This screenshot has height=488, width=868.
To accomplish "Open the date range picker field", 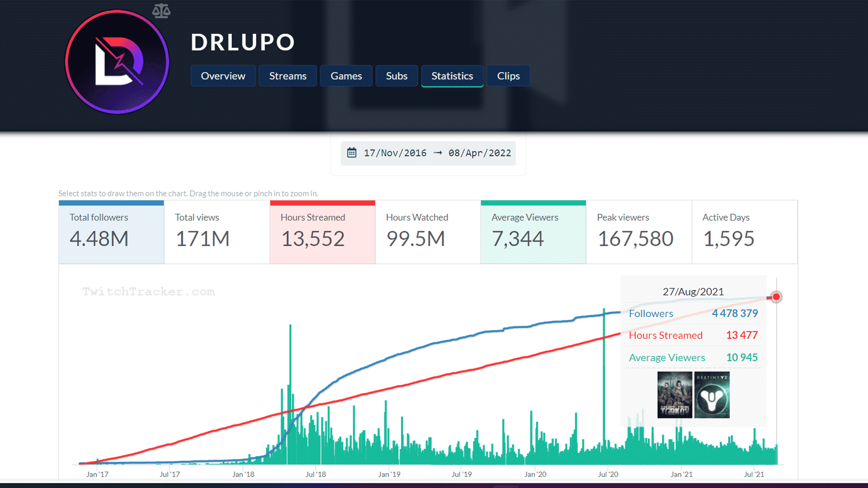I will coord(428,153).
